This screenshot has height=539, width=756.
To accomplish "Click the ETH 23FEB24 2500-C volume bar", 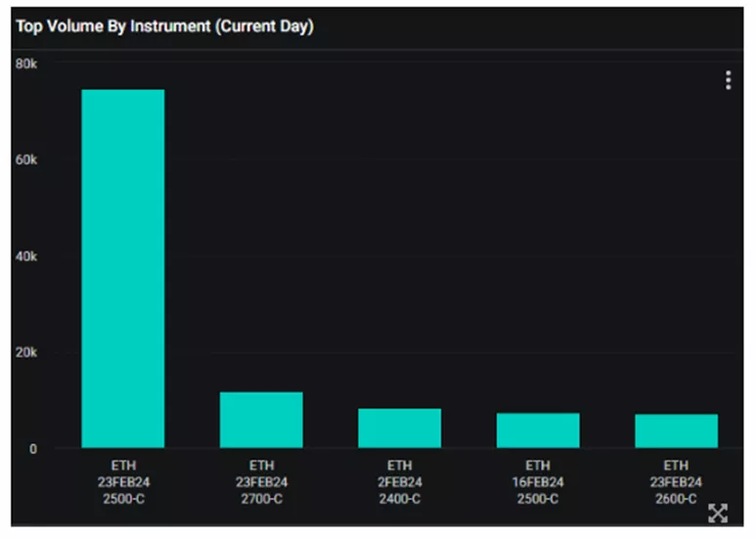I will click(x=123, y=269).
